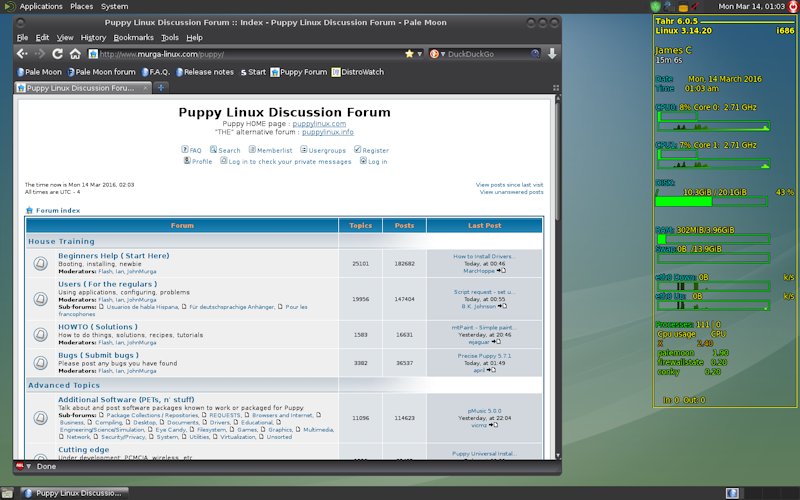
Task: Open the tab groups icon on the tab bar
Action: [556, 88]
